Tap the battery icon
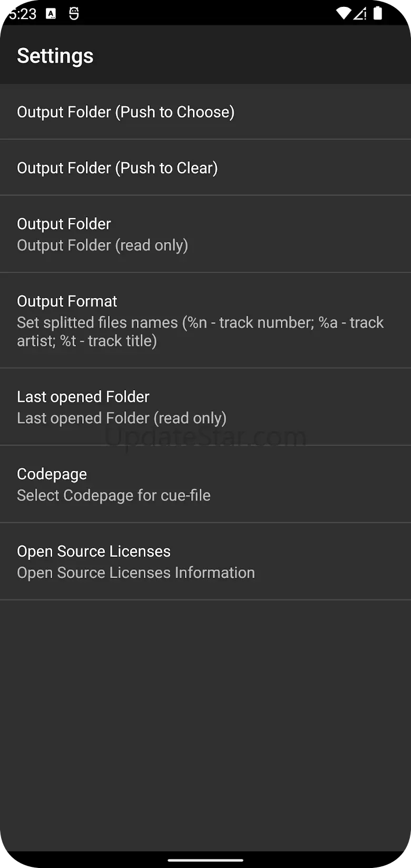 [x=378, y=14]
